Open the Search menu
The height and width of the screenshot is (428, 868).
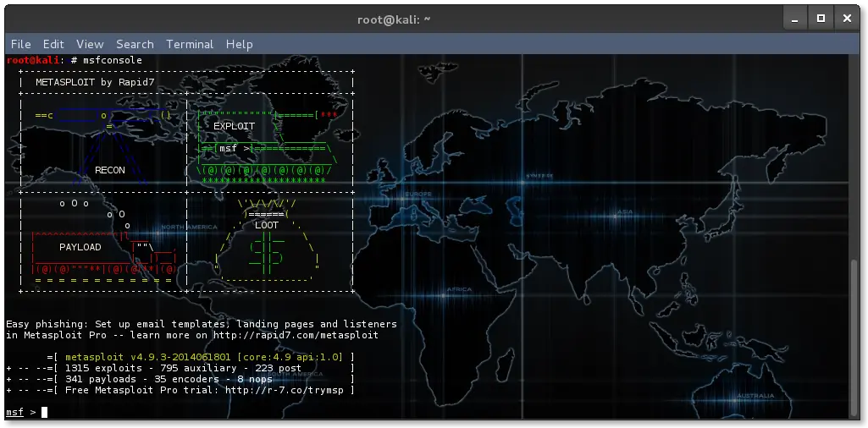[x=135, y=44]
